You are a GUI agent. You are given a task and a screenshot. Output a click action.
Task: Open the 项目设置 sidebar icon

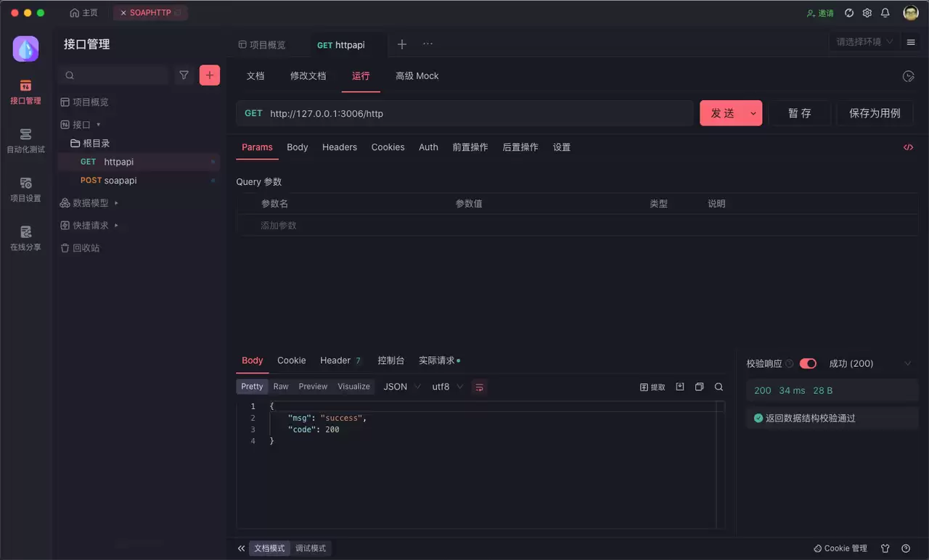coord(25,189)
